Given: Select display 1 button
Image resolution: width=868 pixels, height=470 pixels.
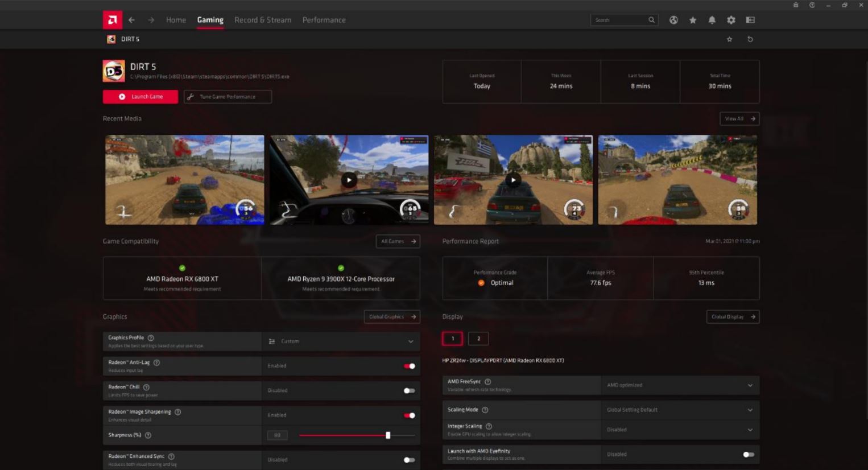Looking at the screenshot, I should 452,339.
